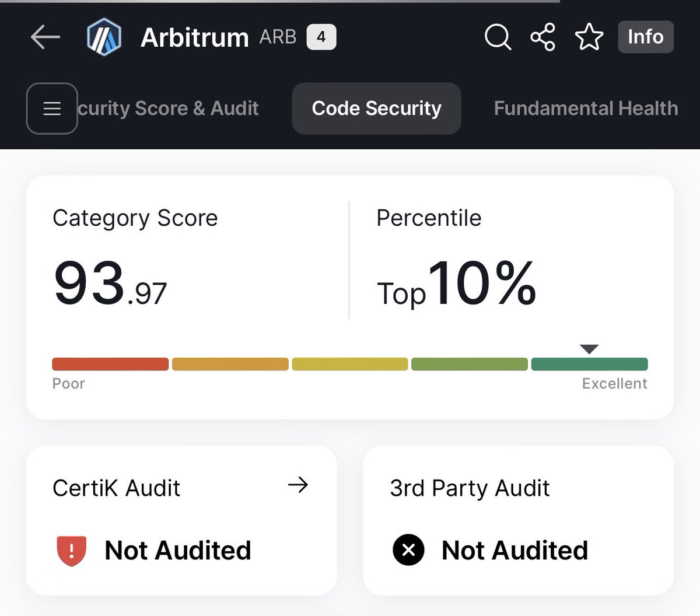Click Not Audited under CertiK Audit
This screenshot has width=700, height=616.
pyautogui.click(x=178, y=551)
